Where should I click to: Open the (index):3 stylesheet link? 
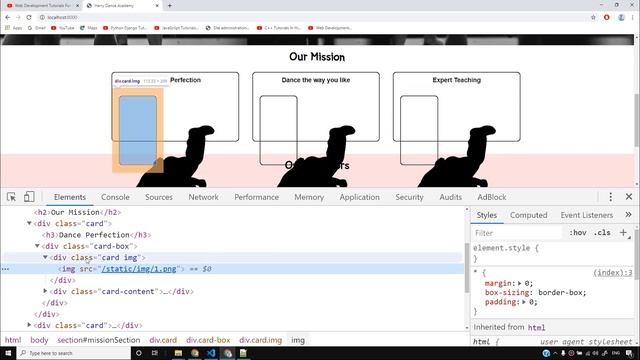coord(613,273)
